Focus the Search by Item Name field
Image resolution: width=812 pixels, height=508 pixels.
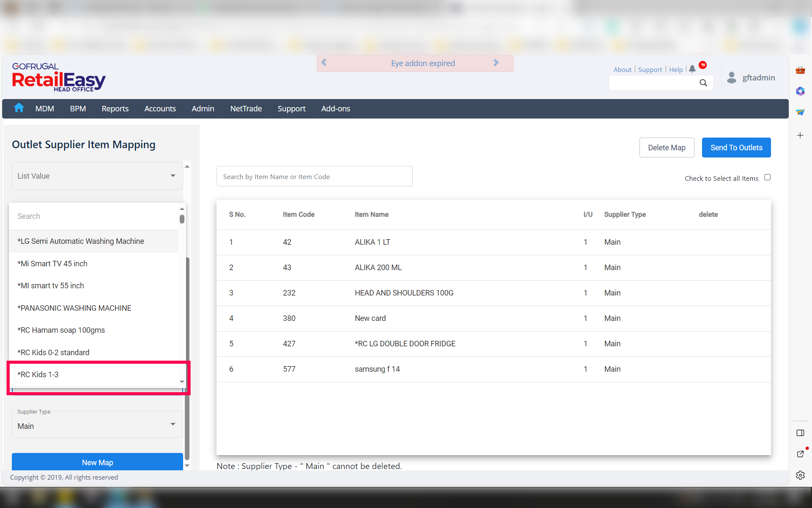point(314,177)
